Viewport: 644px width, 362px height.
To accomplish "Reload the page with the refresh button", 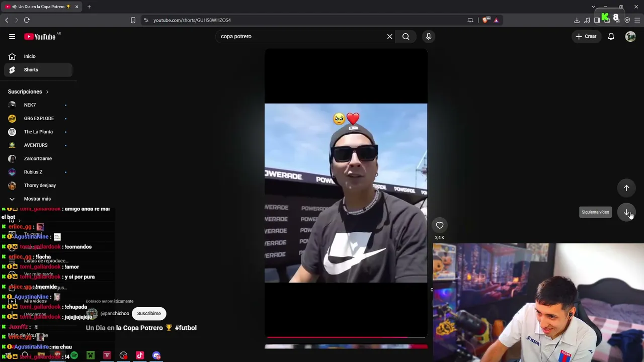I will click(27, 20).
